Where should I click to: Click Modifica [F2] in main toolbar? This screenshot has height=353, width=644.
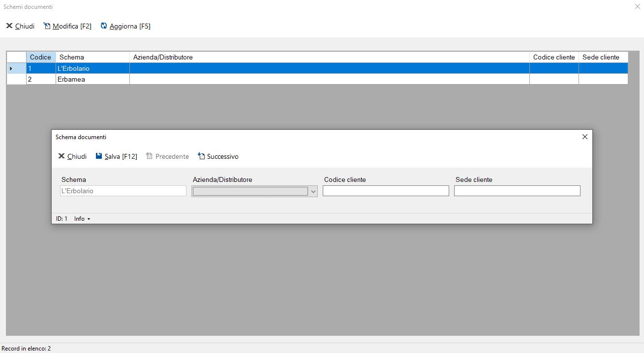coord(67,26)
